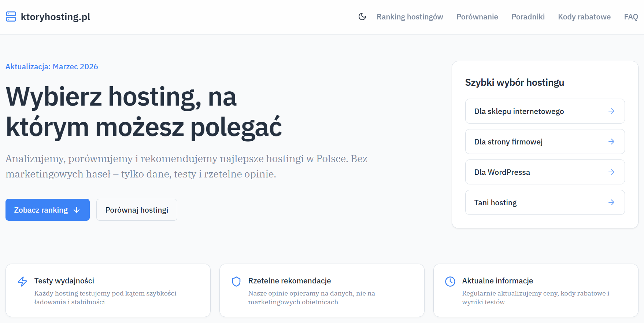Image resolution: width=644 pixels, height=323 pixels.
Task: Click the arrow in the Tani hosting row
Action: [611, 202]
